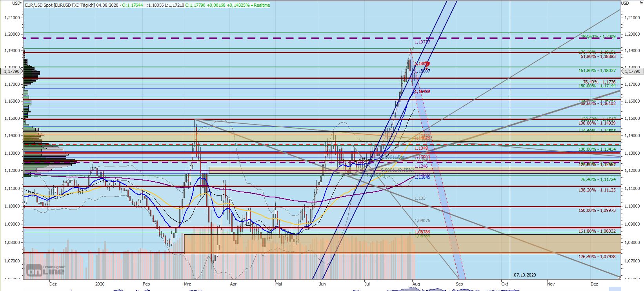Click the red price label '1,1349'

coord(421,148)
